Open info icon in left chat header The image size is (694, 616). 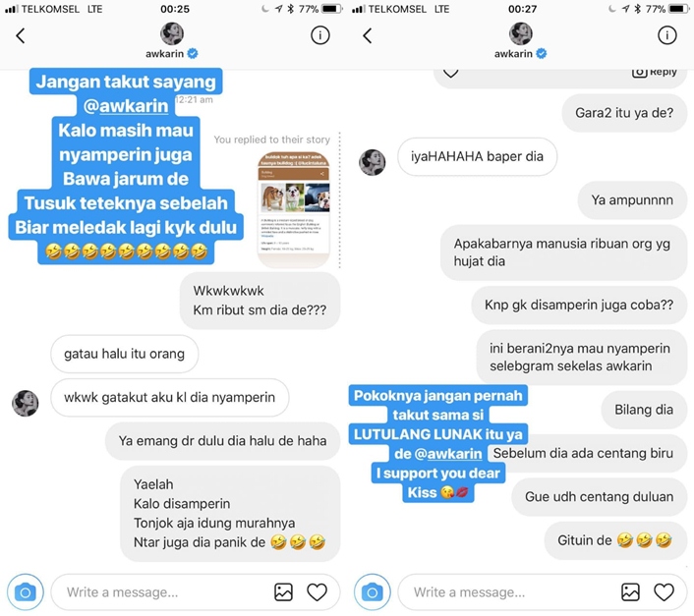point(320,35)
